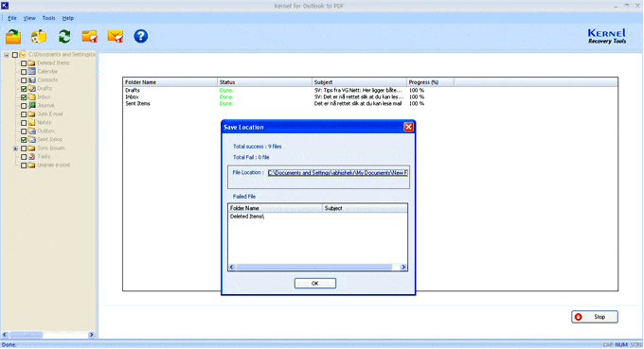Screen dimensions: 644x349
Task: Click the Usenas e-post tree item label
Action: coord(53,166)
